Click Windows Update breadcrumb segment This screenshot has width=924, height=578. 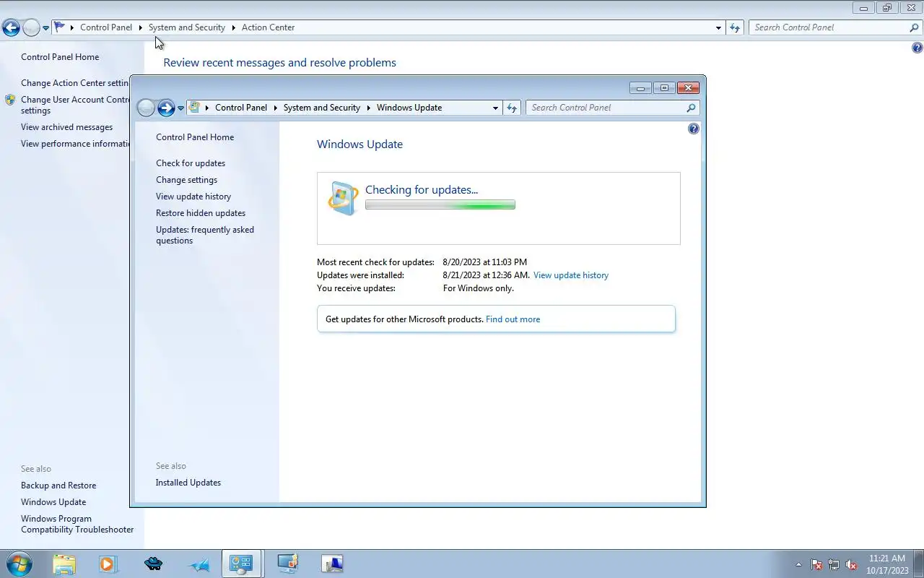click(x=409, y=108)
